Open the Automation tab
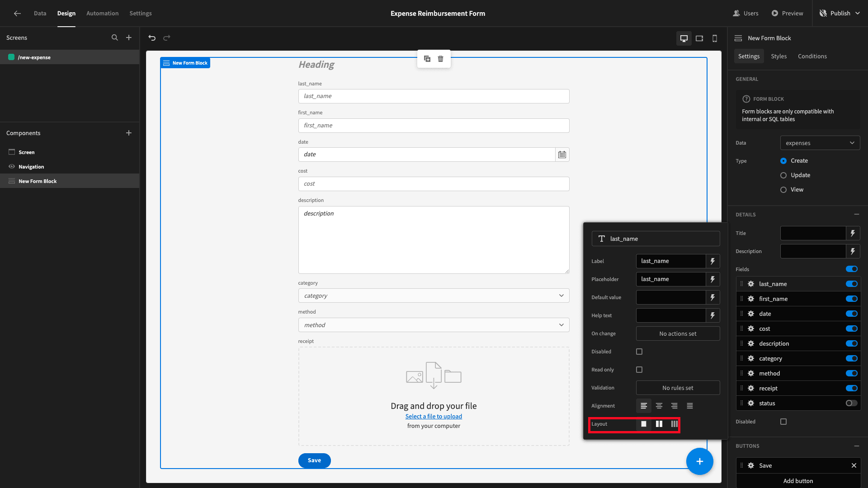 (103, 14)
